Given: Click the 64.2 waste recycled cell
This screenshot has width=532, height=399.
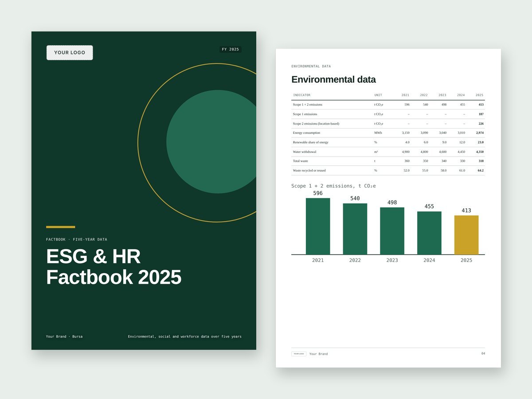Looking at the screenshot, I should point(481,170).
